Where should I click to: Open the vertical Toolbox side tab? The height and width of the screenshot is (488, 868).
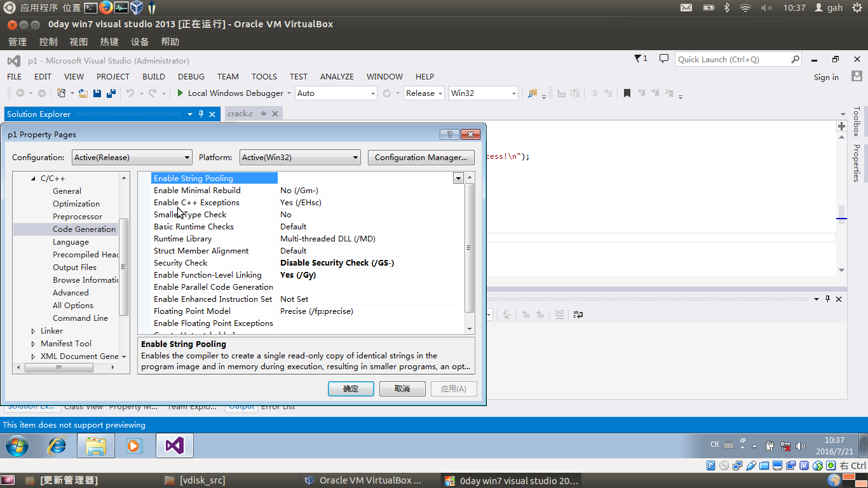tap(857, 121)
